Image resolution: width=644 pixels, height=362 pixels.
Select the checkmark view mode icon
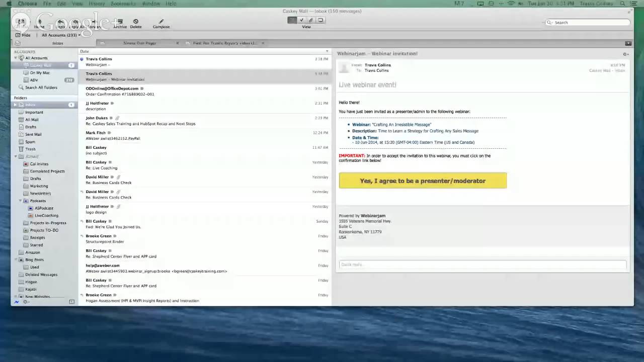point(301,20)
